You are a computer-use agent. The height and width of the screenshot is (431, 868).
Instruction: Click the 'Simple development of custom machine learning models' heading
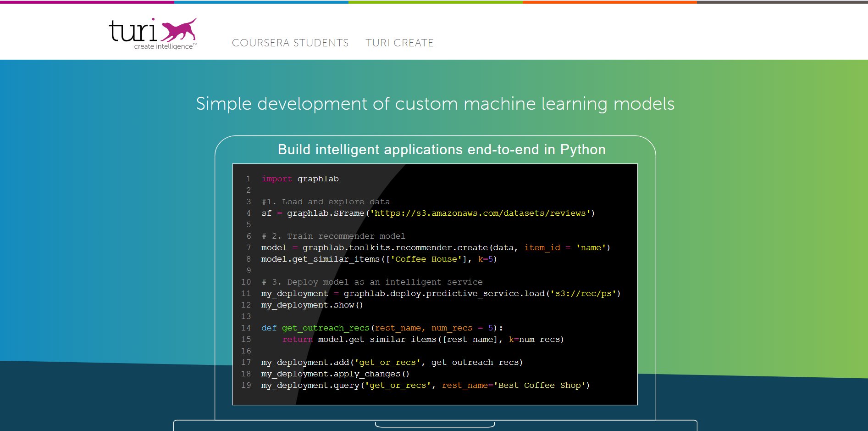tap(435, 104)
